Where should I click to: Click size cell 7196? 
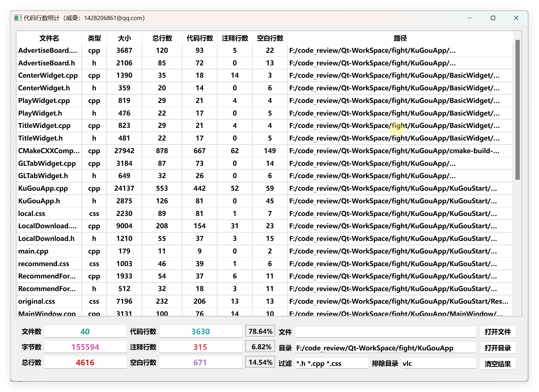(124, 301)
